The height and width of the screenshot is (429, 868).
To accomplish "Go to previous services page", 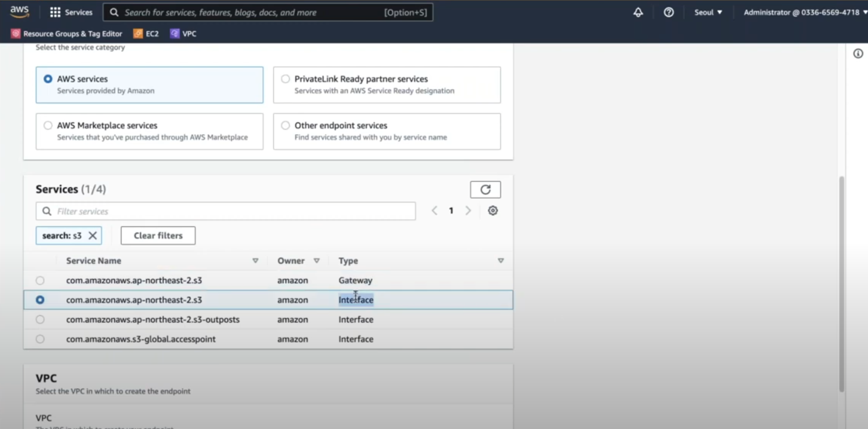I will pos(435,211).
